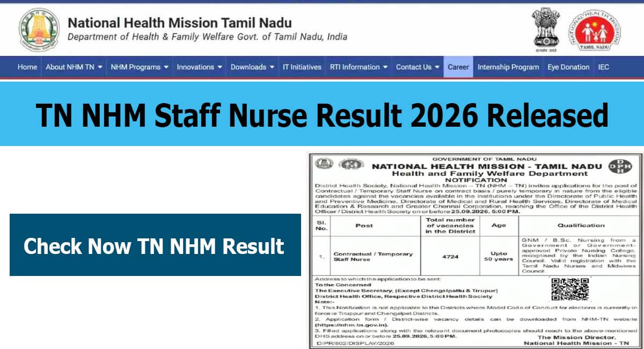
Task: Expand the Innovations dropdown menu
Action: click(x=200, y=67)
